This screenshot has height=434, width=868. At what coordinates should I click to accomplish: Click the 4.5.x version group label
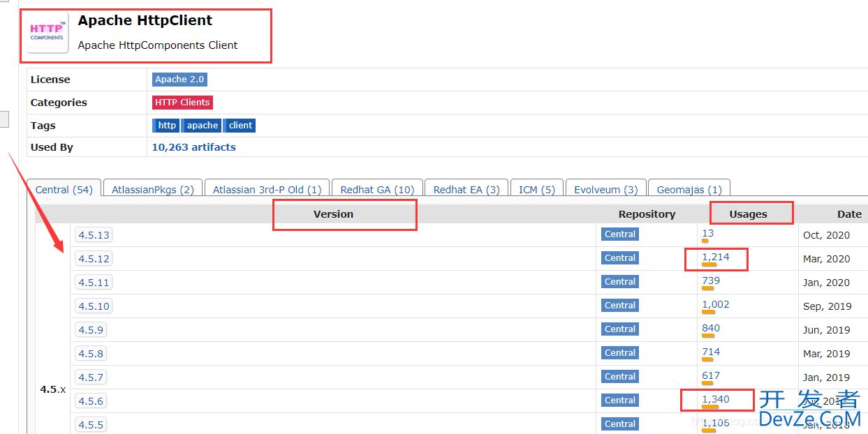point(53,389)
